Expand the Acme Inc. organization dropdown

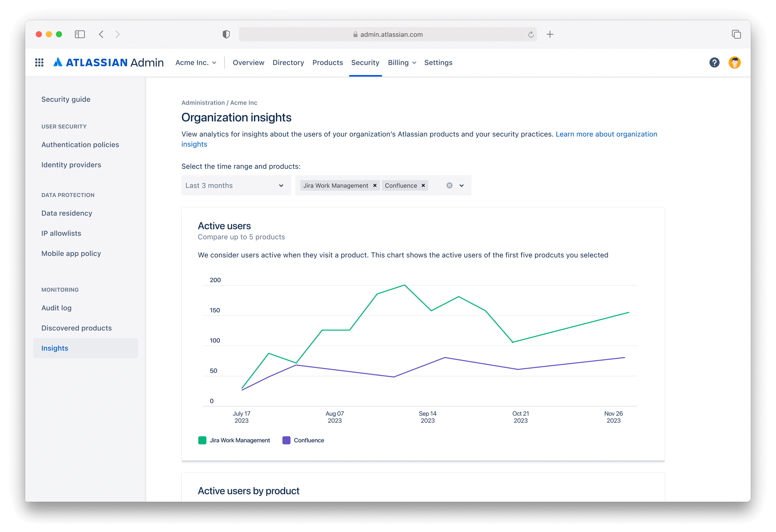(196, 63)
